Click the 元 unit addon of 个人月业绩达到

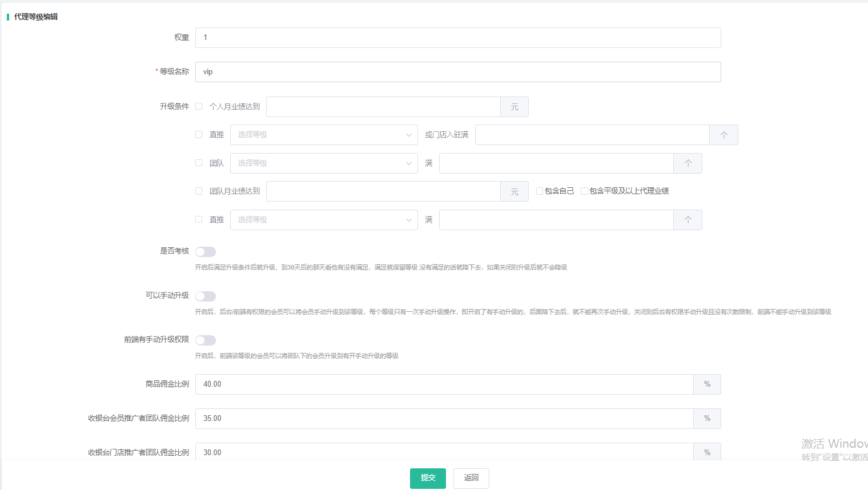(515, 107)
